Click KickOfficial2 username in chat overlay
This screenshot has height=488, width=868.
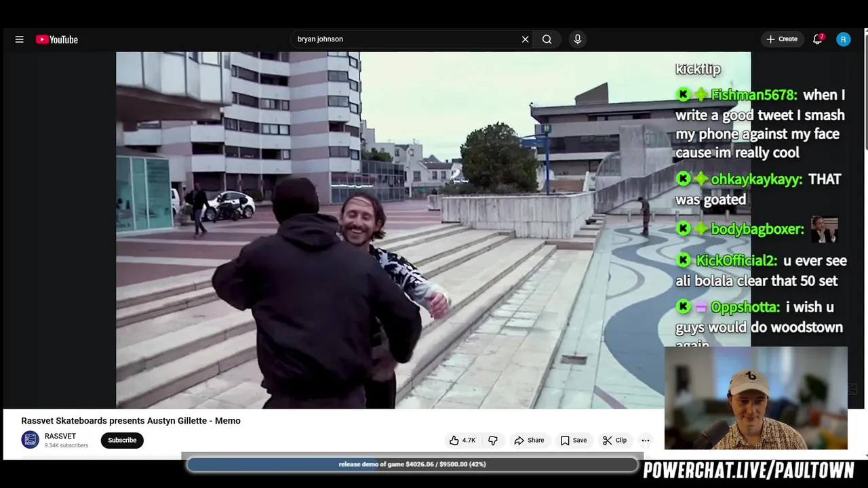[736, 260]
